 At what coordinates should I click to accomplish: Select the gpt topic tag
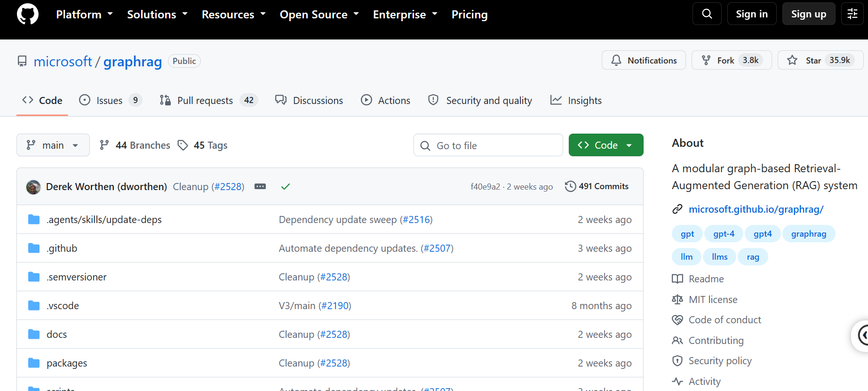click(687, 233)
